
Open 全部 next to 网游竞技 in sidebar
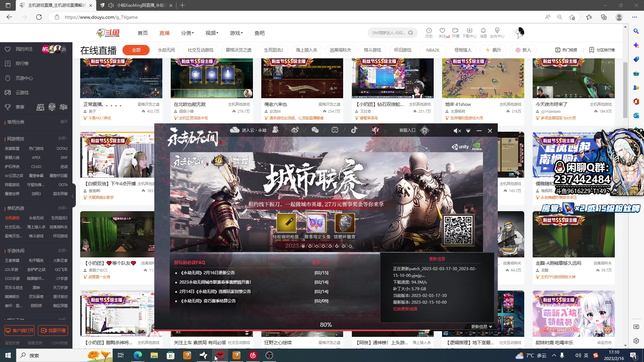pyautogui.click(x=62, y=138)
